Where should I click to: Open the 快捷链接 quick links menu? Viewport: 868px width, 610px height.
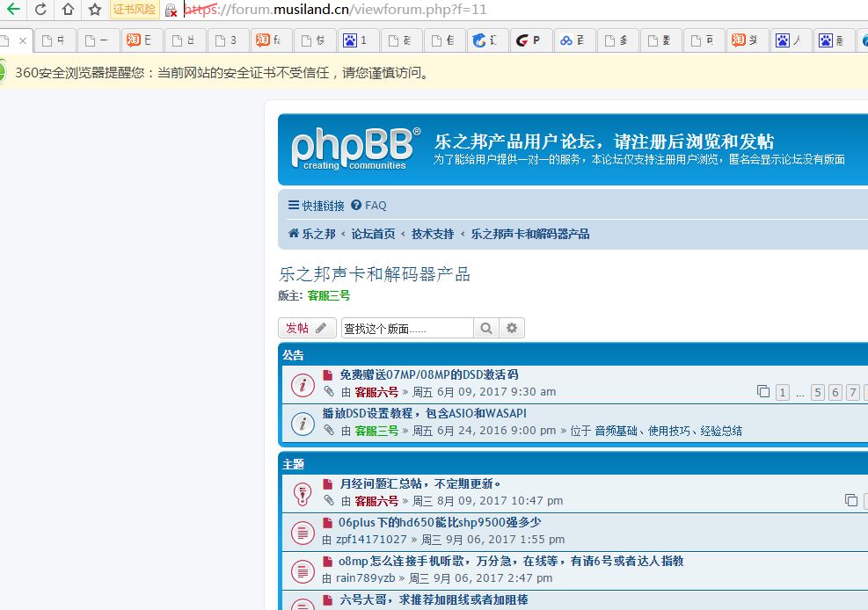click(316, 206)
